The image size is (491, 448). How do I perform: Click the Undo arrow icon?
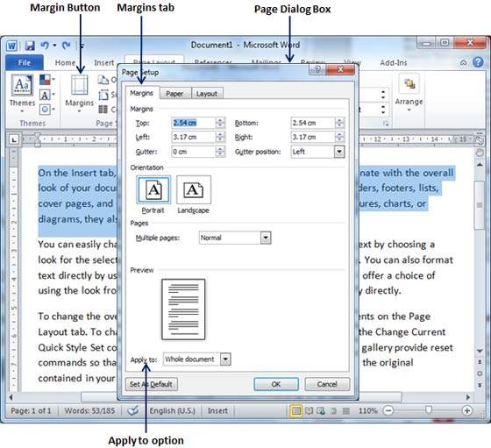[45, 46]
